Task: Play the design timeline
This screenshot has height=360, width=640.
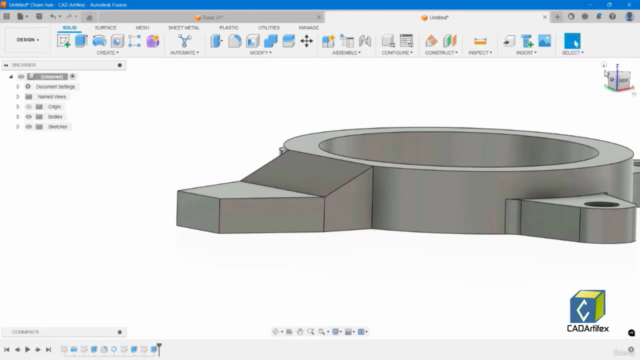Action: click(x=27, y=349)
